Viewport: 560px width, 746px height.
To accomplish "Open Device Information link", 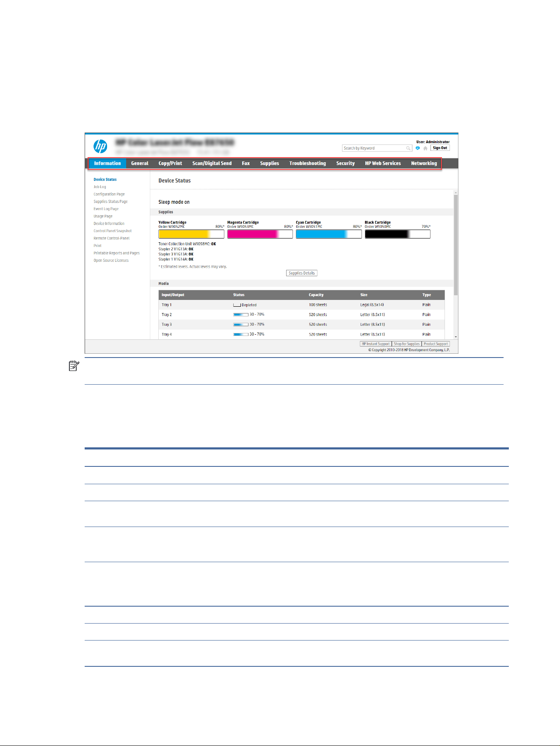I will pos(109,224).
